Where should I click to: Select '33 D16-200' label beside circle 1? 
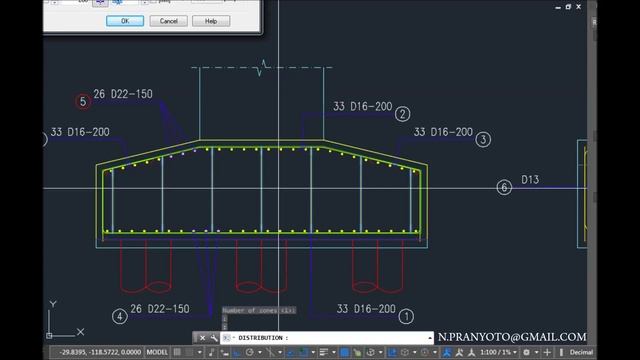(366, 309)
